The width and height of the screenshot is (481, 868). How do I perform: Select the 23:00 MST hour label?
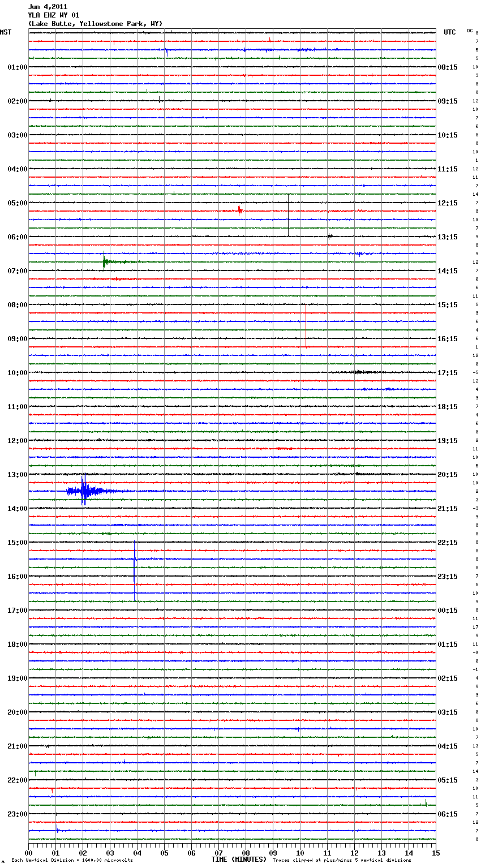(18, 814)
